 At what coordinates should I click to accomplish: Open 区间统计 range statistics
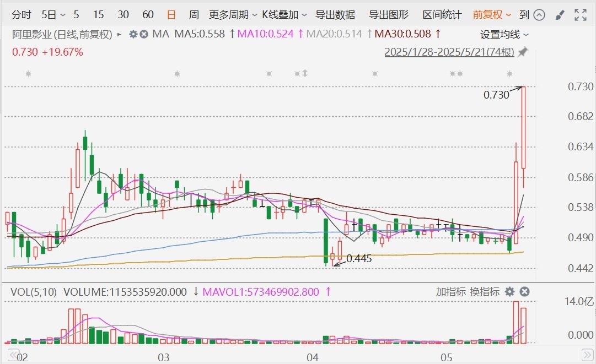(442, 15)
